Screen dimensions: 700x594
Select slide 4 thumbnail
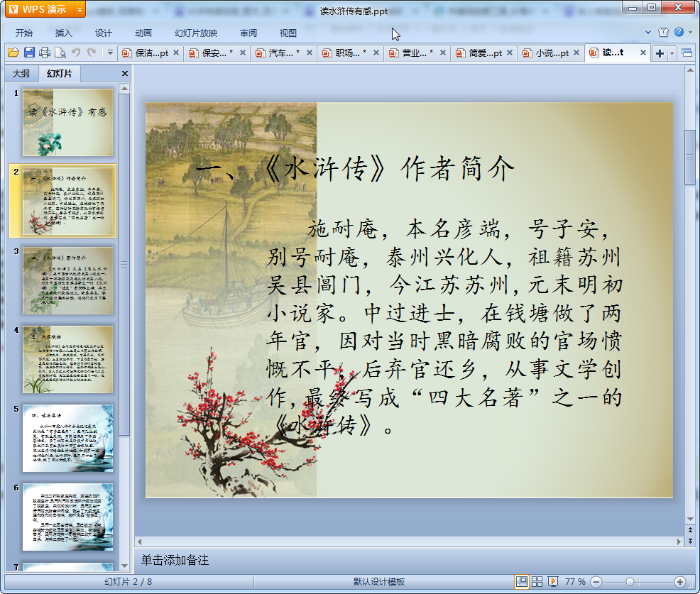68,360
